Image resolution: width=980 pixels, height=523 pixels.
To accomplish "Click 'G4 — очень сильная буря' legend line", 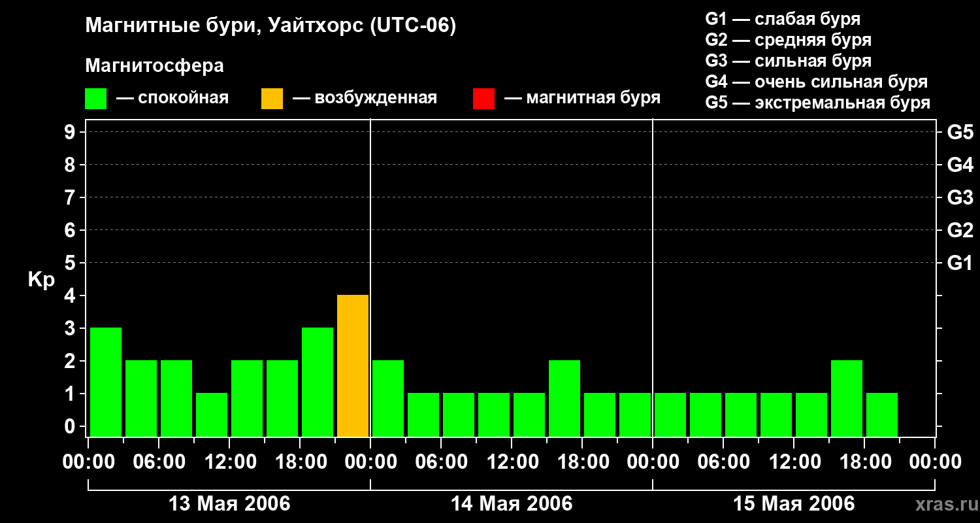I will 817,82.
